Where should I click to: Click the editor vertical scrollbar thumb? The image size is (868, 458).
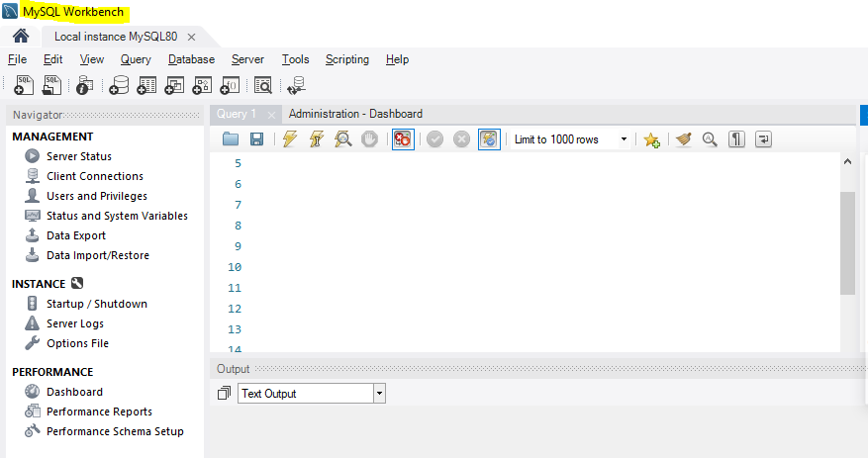(847, 243)
